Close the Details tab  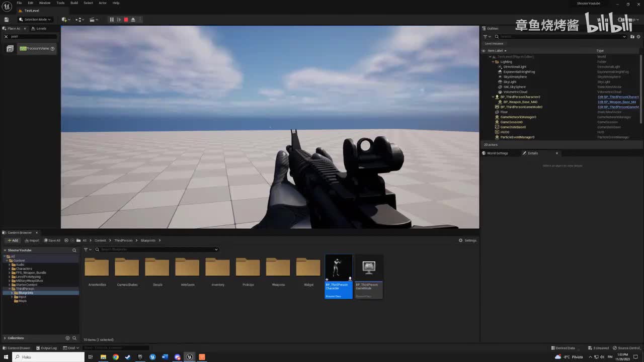(x=557, y=153)
